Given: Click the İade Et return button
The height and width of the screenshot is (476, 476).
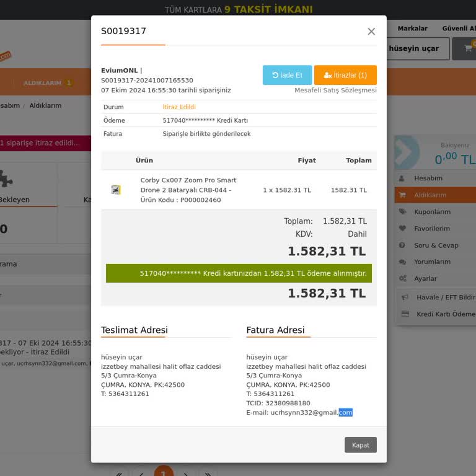Looking at the screenshot, I should [287, 75].
